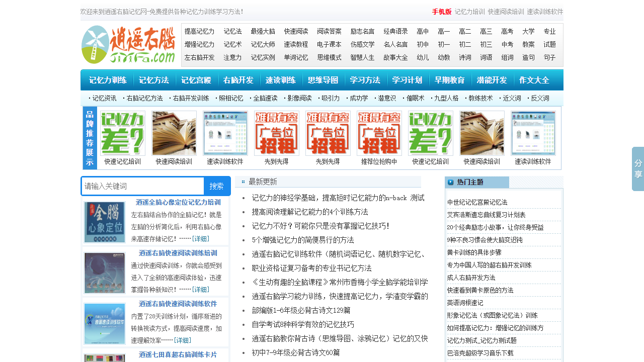Open the 部编版1-6年级必背古诗文129篇 article
The width and height of the screenshot is (644, 362).
coord(301,310)
